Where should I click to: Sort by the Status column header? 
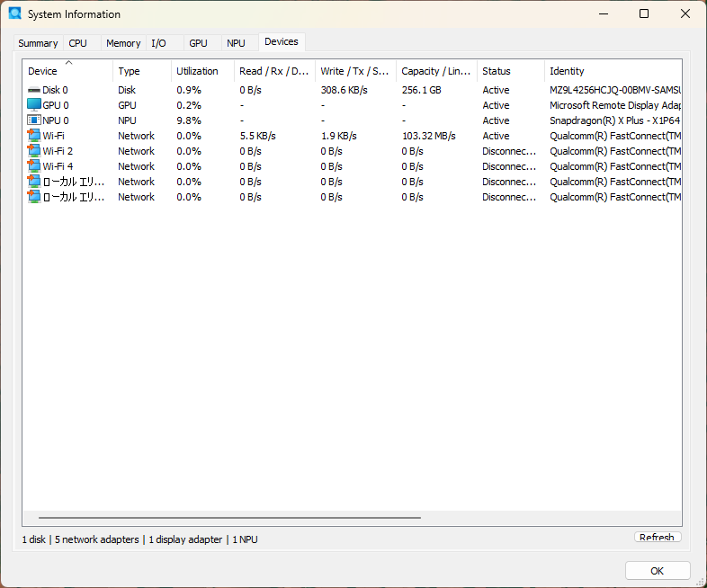pos(510,71)
